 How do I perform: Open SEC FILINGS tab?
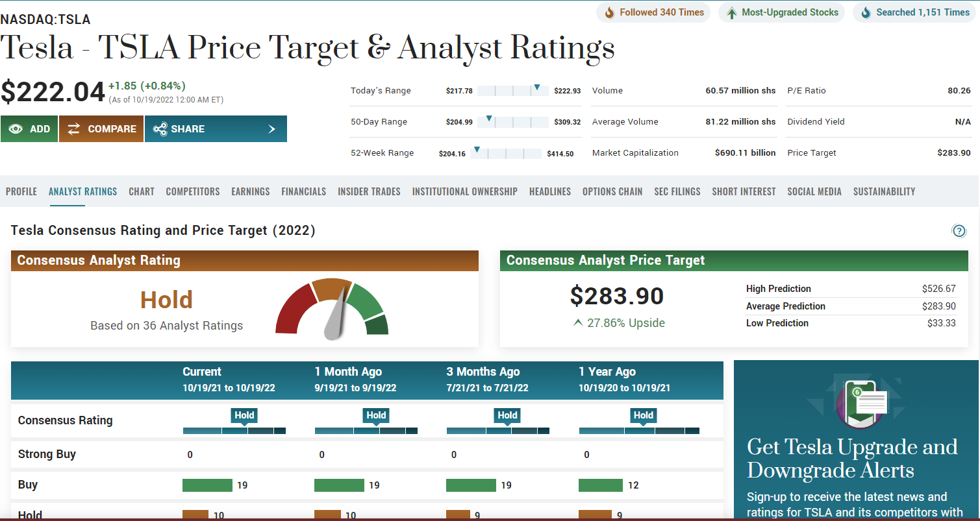[x=677, y=191]
